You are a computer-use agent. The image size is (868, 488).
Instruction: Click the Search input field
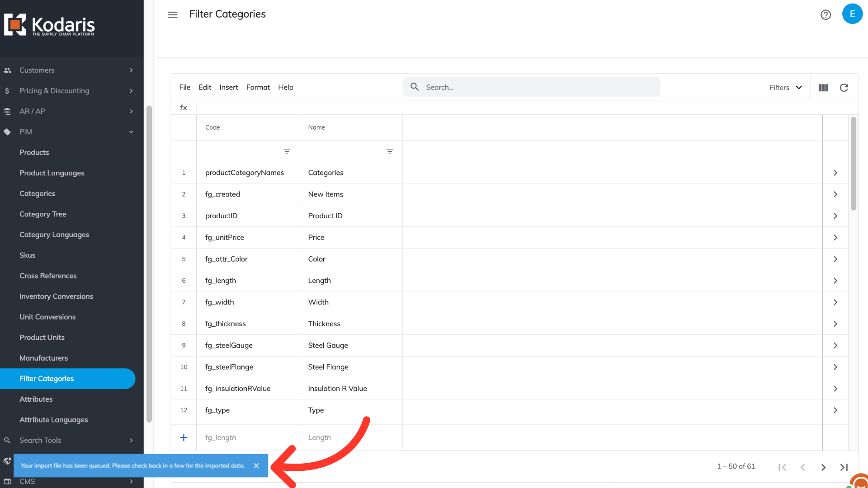point(538,87)
